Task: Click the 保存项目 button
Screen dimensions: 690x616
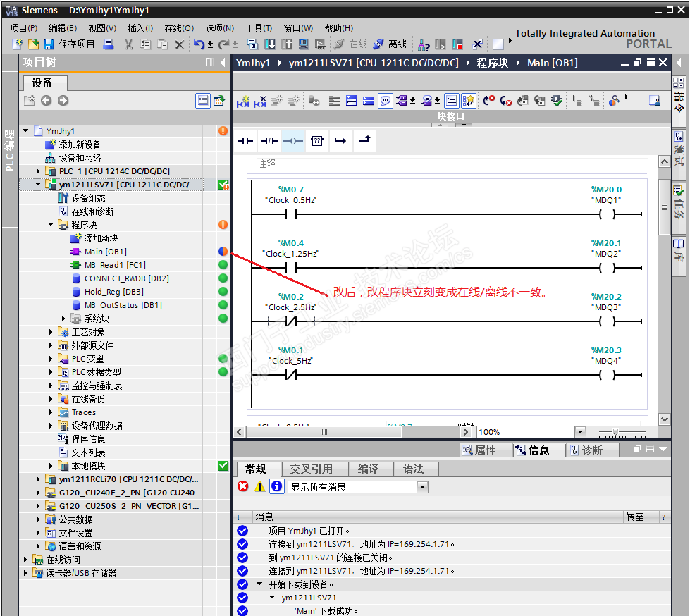Action: (70, 44)
